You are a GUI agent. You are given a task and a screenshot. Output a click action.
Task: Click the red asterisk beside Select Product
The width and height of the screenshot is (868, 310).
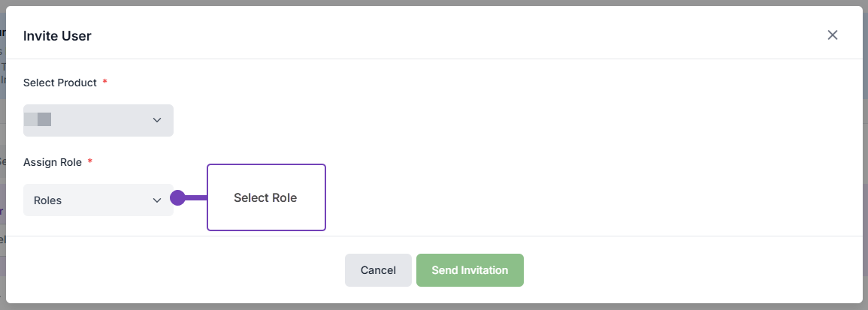coord(105,83)
